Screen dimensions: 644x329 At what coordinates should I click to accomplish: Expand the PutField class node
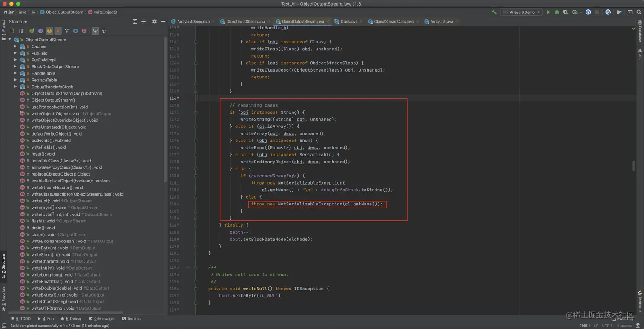click(x=16, y=53)
